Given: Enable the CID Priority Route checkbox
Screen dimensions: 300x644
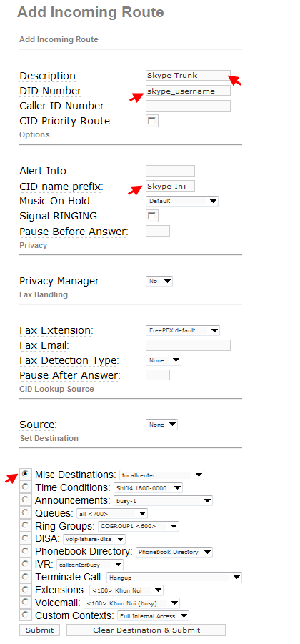Looking at the screenshot, I should [152, 122].
